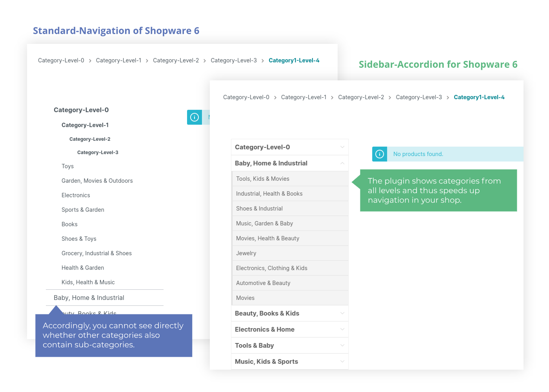Screen dimensions: 549x392
Task: Open Category-Level-3 breadcrumb in standard-navigation panel
Action: [234, 60]
